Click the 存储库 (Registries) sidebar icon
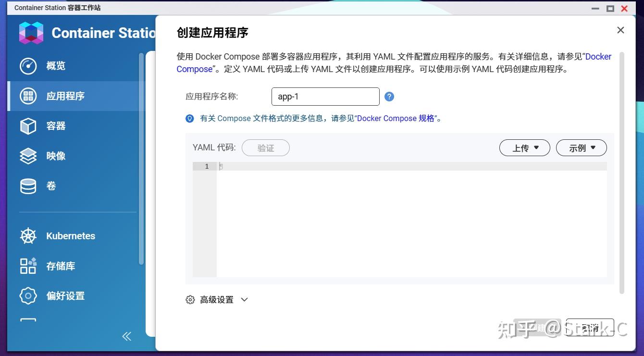The height and width of the screenshot is (356, 644). point(28,266)
